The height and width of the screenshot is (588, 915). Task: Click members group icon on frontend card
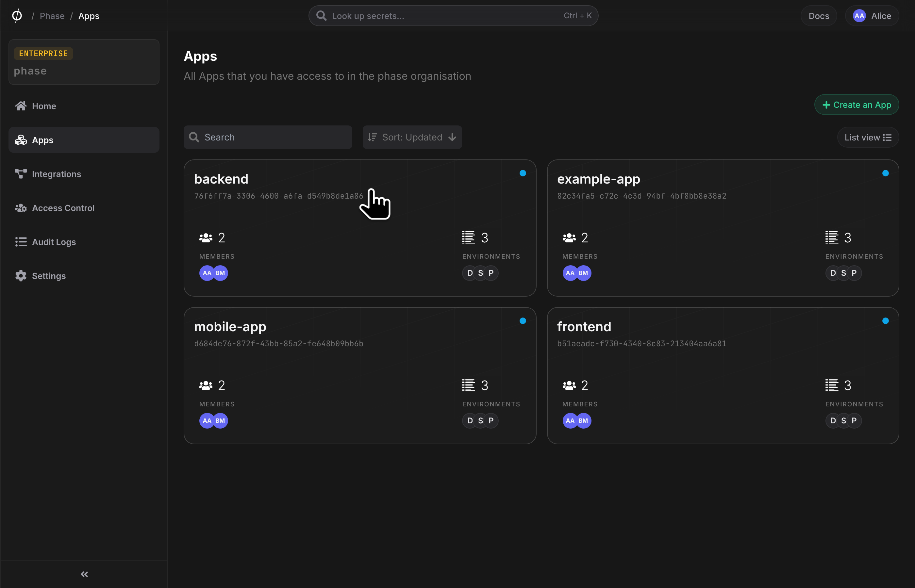(x=569, y=386)
